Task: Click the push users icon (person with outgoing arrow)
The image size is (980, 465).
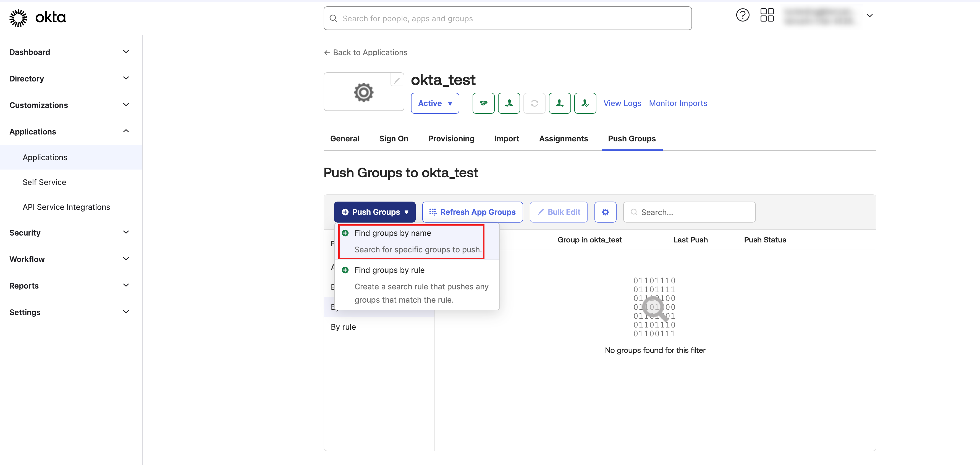Action: click(559, 104)
